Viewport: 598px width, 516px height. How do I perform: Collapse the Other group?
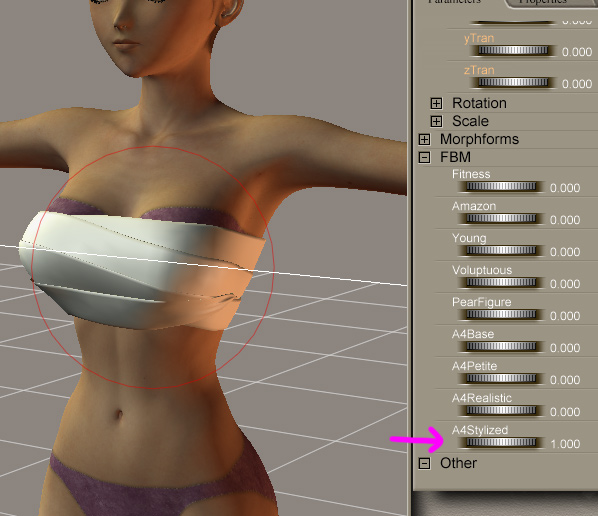click(x=424, y=463)
